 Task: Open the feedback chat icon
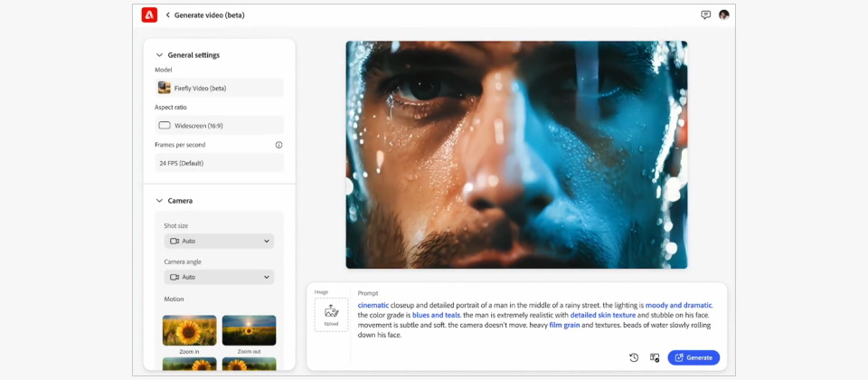pos(705,15)
